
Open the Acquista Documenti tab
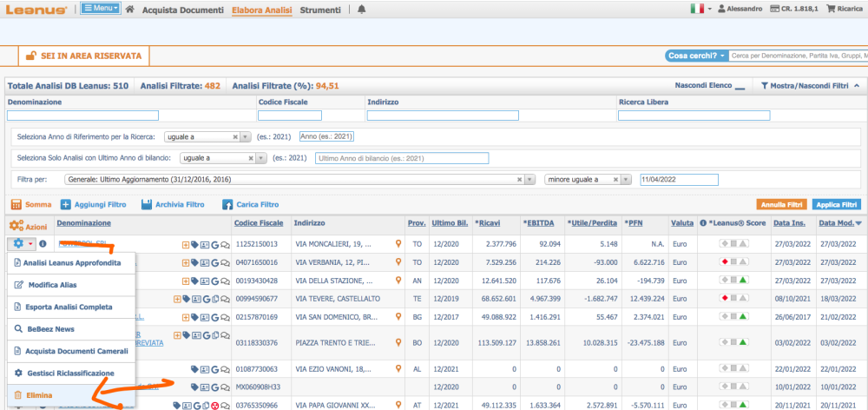[x=183, y=10]
